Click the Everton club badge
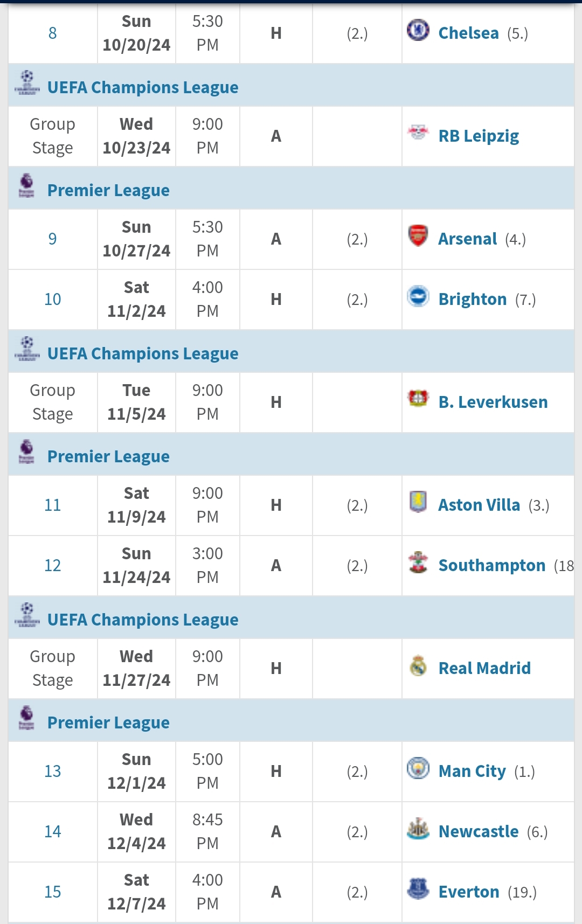 [x=418, y=888]
